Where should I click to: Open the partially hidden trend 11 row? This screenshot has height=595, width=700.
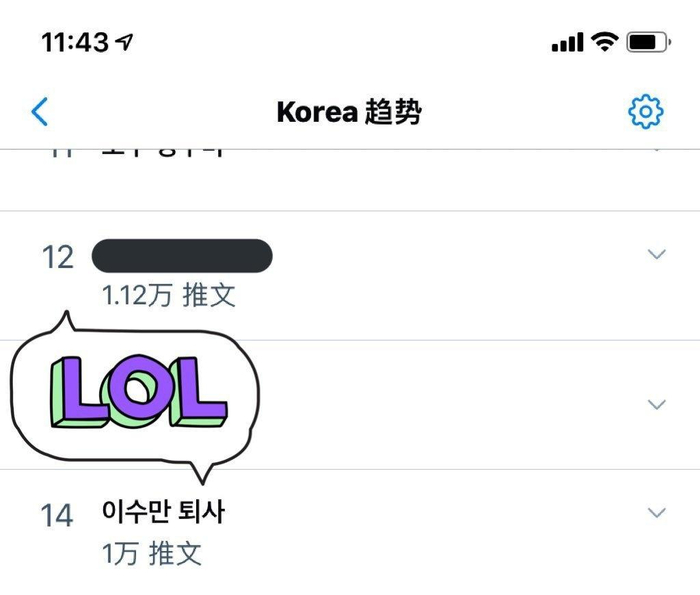(x=350, y=180)
